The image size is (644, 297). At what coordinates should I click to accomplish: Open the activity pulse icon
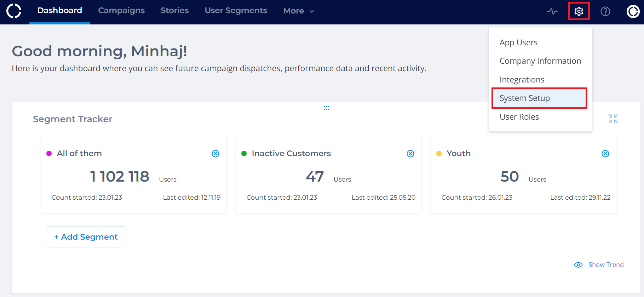click(x=552, y=11)
